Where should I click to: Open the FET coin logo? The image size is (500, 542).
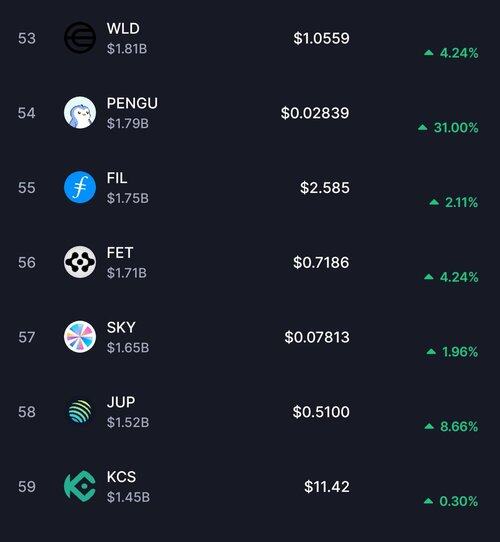click(80, 262)
